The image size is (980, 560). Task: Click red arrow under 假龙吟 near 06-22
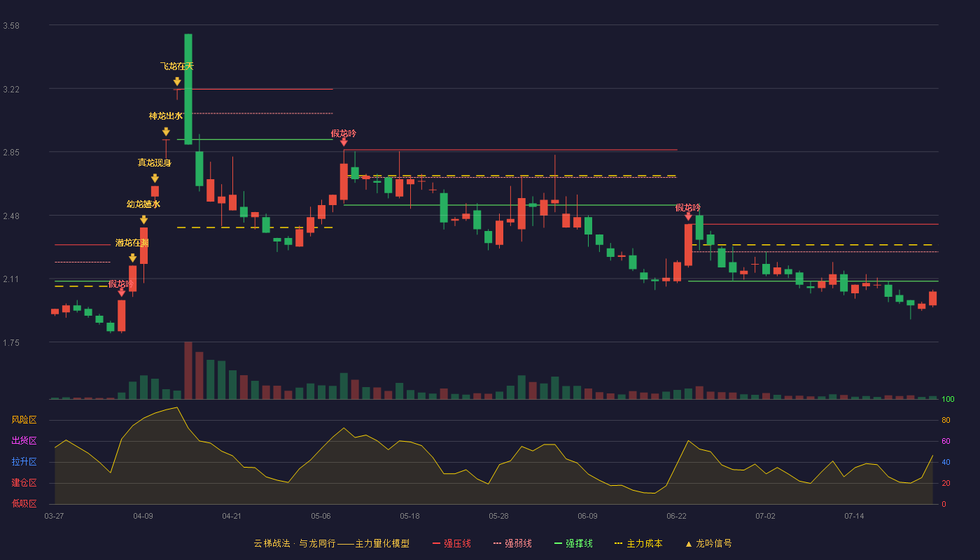pyautogui.click(x=688, y=216)
